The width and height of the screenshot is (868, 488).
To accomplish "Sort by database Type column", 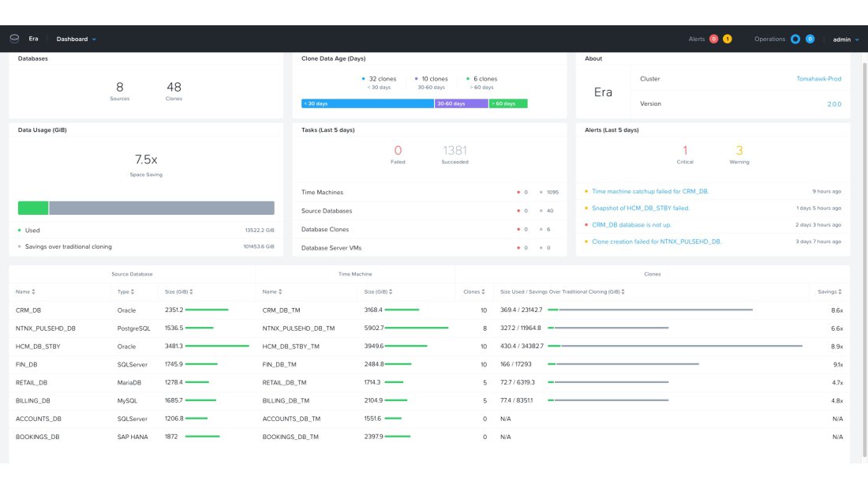I will tap(125, 292).
